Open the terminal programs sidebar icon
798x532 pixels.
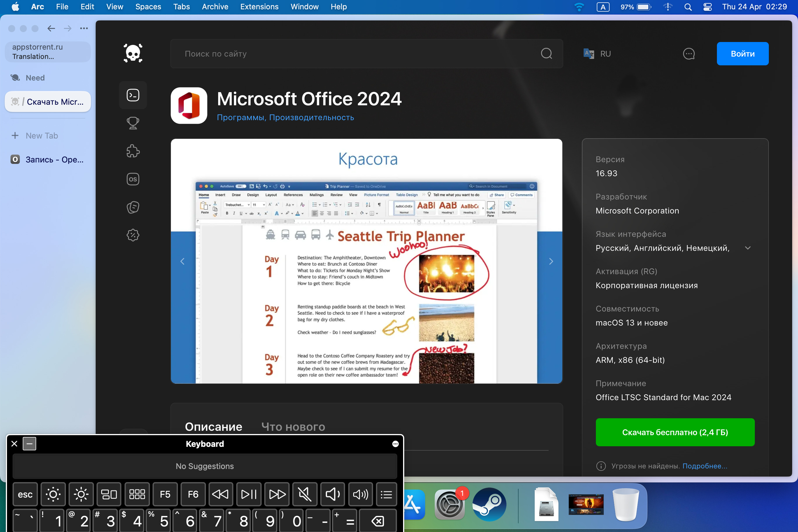point(133,95)
